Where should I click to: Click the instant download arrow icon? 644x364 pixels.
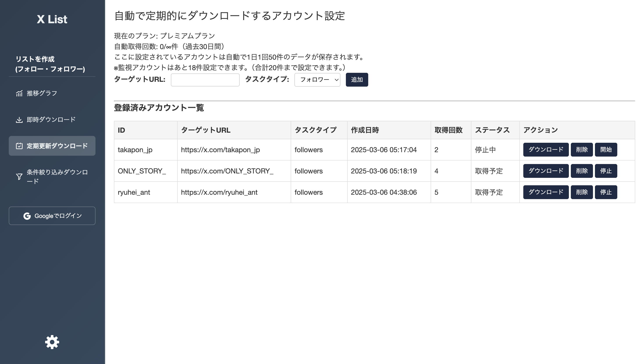pos(19,120)
